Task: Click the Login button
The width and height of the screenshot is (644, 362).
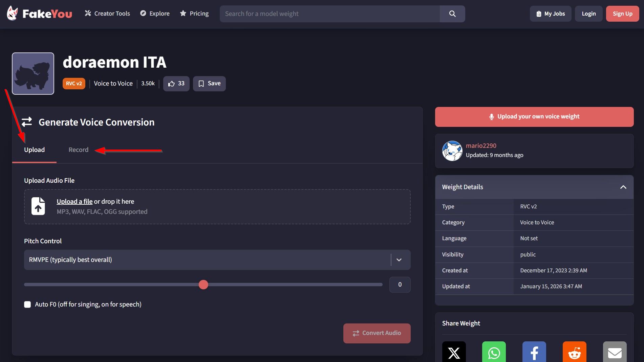Action: (x=589, y=14)
